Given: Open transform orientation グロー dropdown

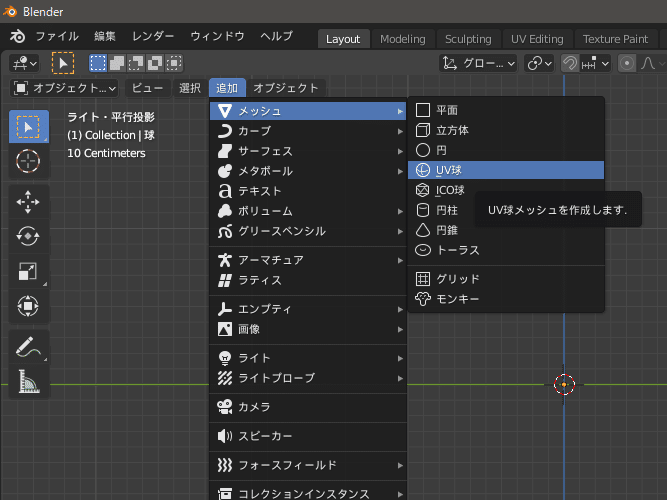Looking at the screenshot, I should (478, 63).
